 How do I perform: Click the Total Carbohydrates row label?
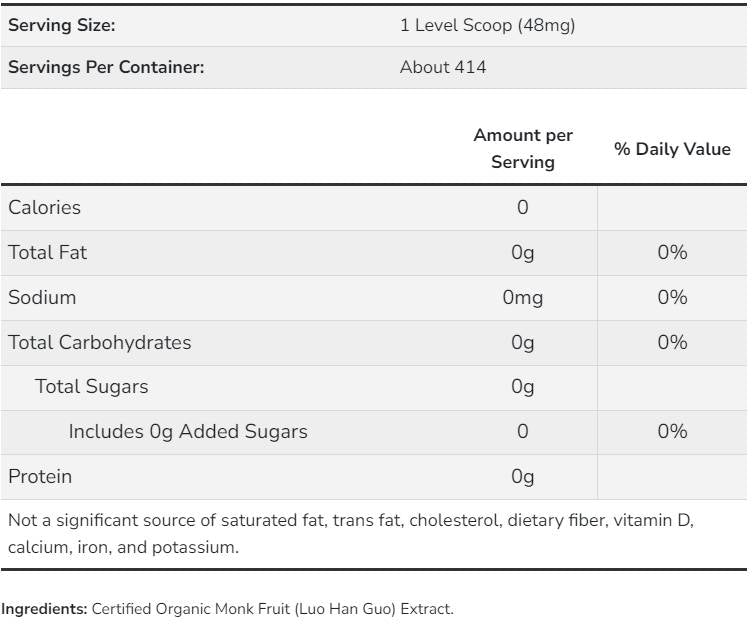tap(100, 343)
